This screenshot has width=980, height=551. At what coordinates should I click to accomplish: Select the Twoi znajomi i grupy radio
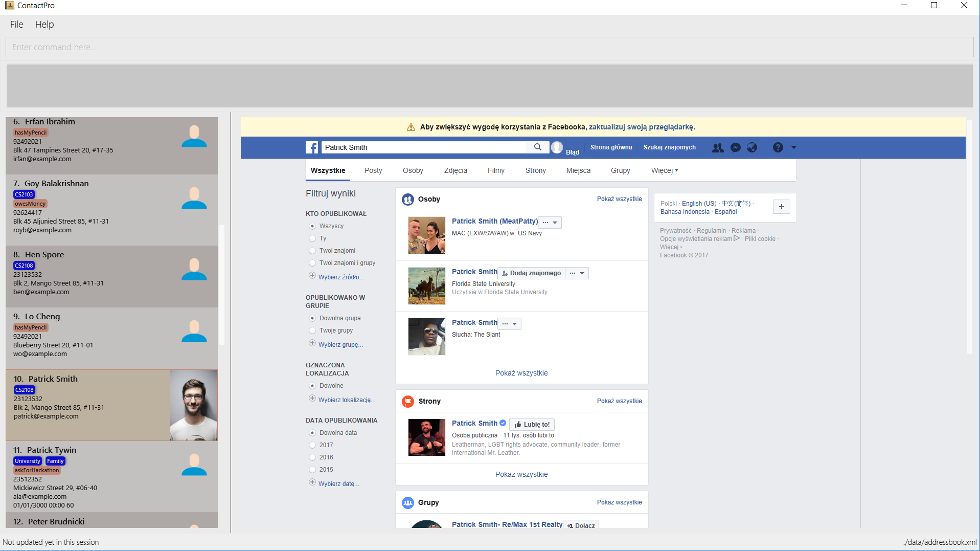[x=312, y=263]
